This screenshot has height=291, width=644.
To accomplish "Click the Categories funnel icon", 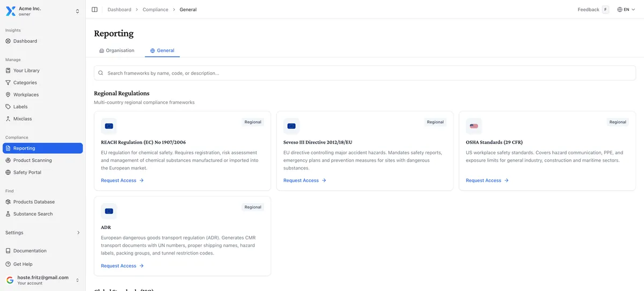I will pyautogui.click(x=8, y=83).
